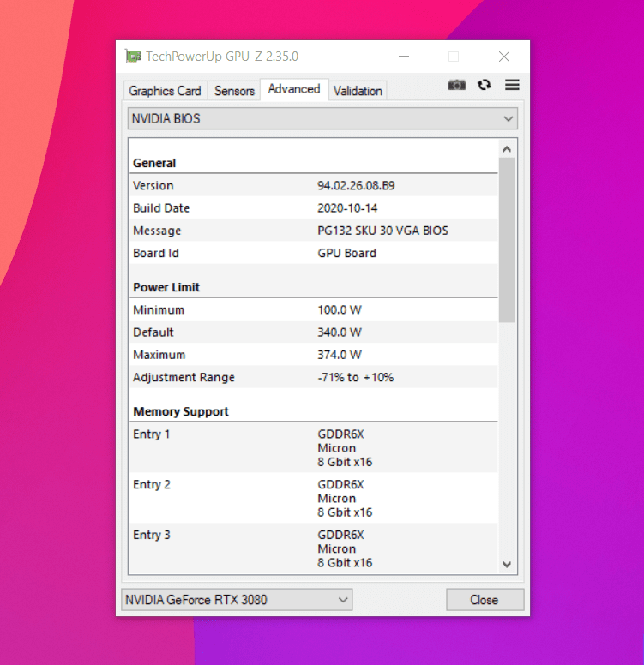644x665 pixels.
Task: Click the TechPowerUp GPU-Z 2.35.0 title
Action: pyautogui.click(x=222, y=57)
